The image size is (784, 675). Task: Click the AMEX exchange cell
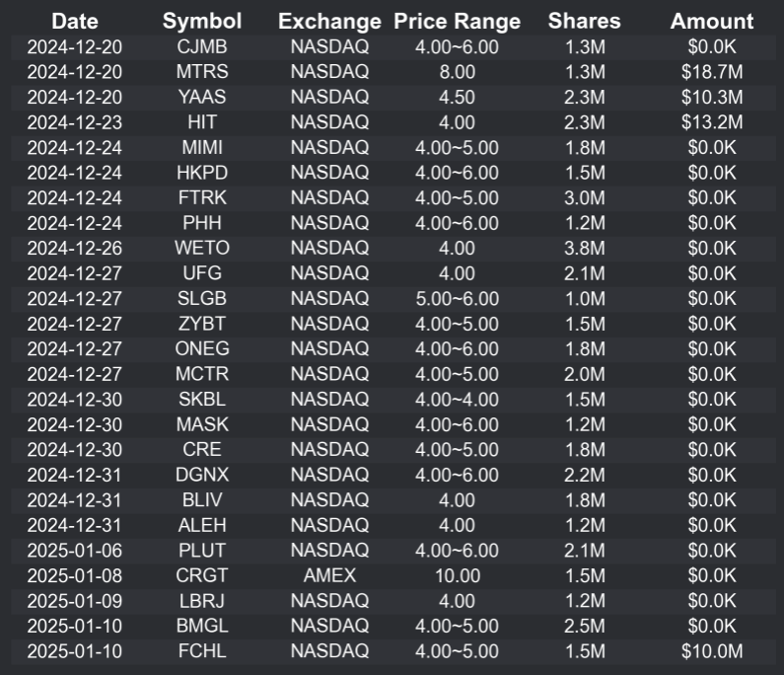pos(329,575)
